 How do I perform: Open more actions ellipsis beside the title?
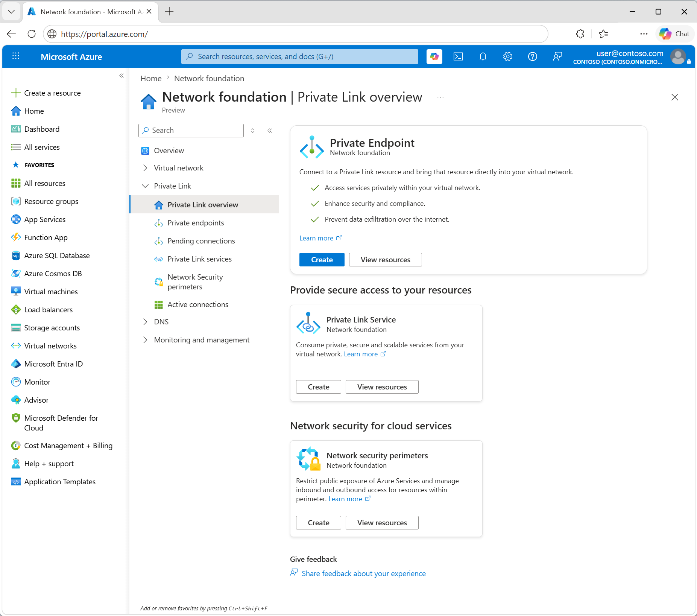(x=440, y=97)
